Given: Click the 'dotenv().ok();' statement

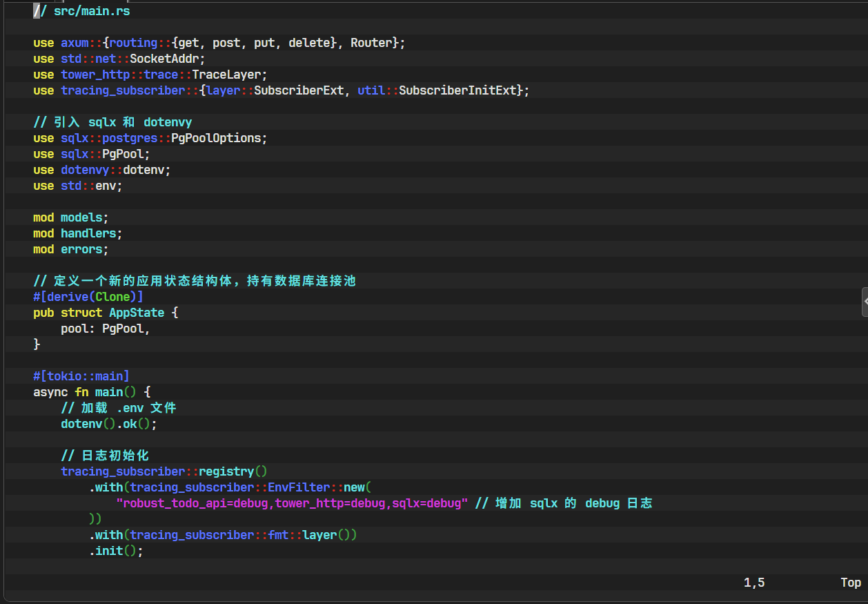Looking at the screenshot, I should (x=109, y=424).
